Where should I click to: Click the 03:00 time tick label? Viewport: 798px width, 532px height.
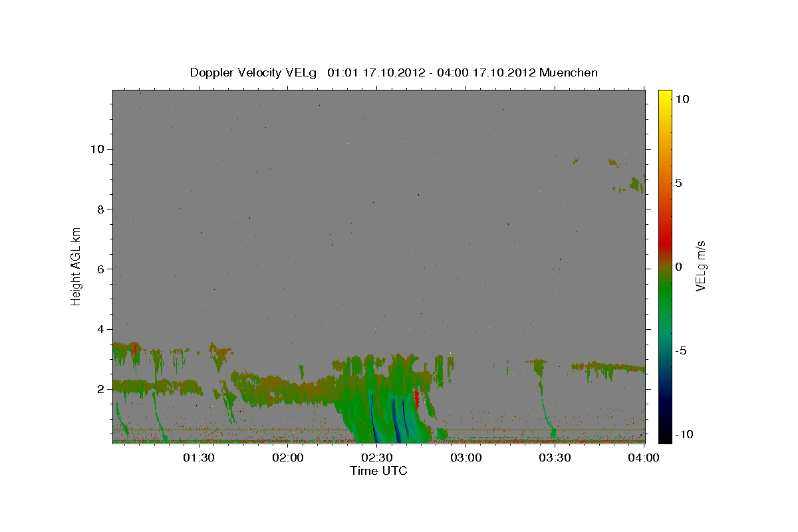click(x=465, y=458)
